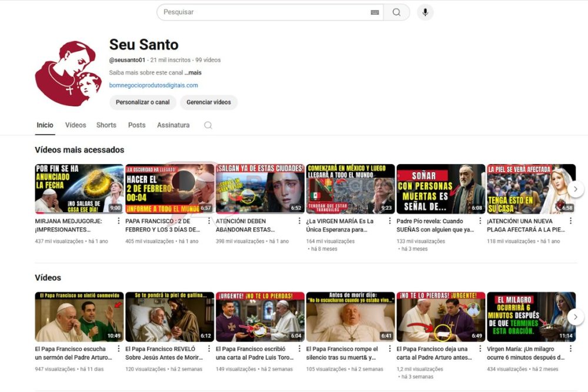Open title ¿La VIRGEN MARÍA Es La Única Esperanza
Screen dimensions: 588x392
[x=340, y=225]
